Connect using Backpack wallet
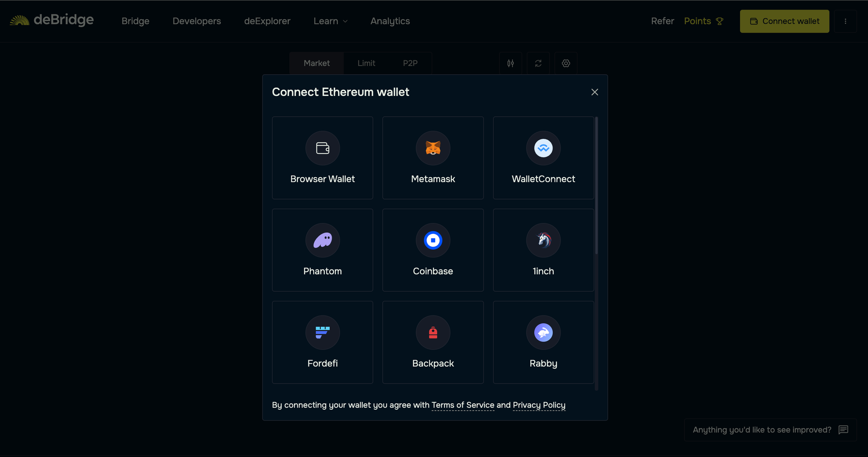 pos(433,342)
